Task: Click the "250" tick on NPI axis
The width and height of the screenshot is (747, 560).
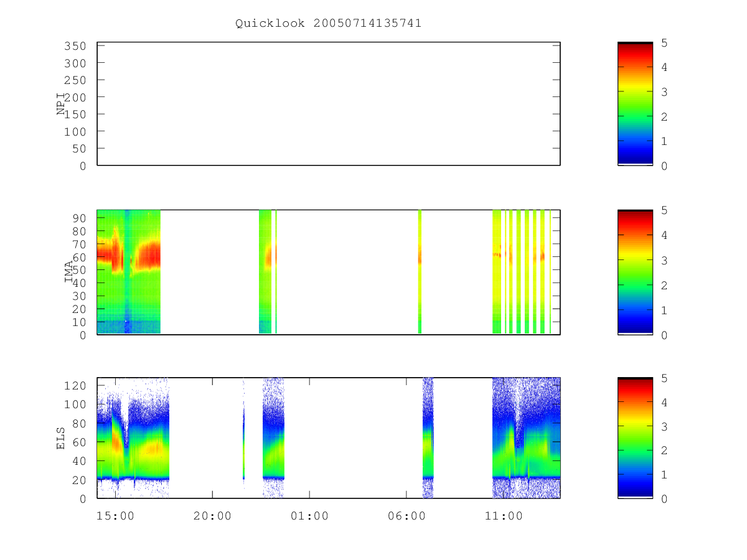Action: tap(75, 80)
